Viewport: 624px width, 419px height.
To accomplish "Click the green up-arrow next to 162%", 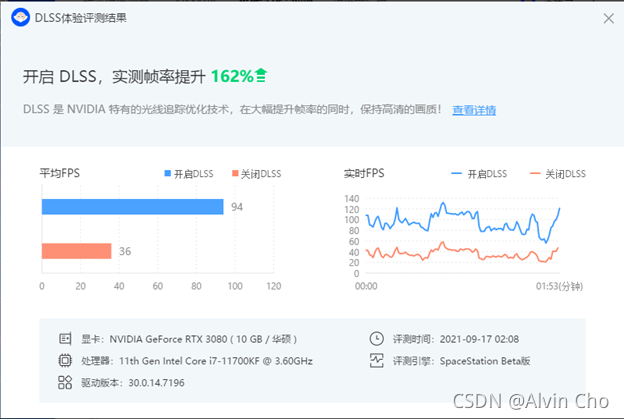I will click(x=261, y=75).
